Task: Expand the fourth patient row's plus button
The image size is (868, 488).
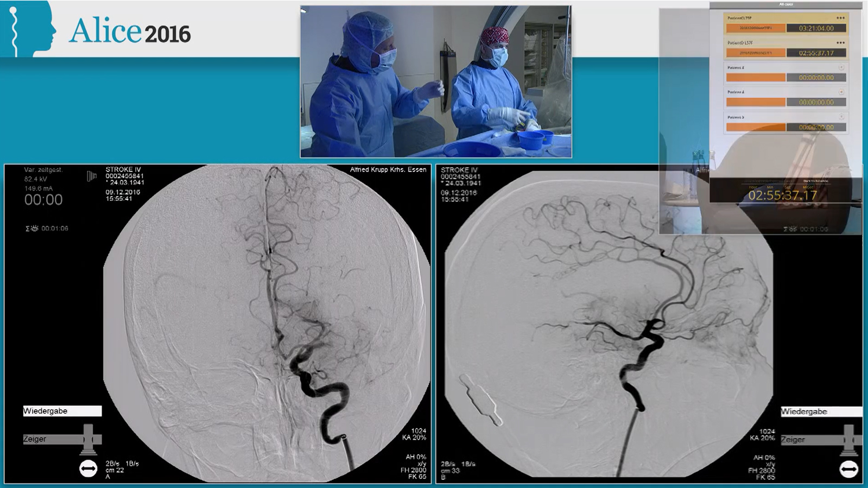Action: (841, 92)
